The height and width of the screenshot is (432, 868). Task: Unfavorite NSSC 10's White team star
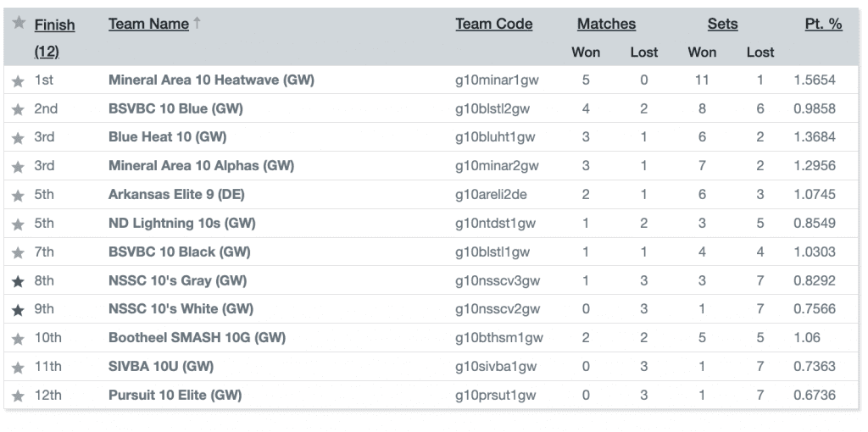(19, 310)
